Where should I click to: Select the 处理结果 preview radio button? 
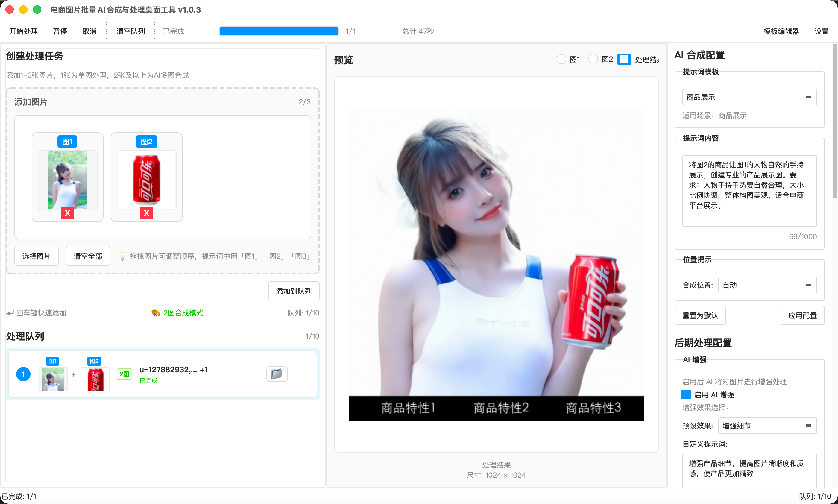coord(624,60)
